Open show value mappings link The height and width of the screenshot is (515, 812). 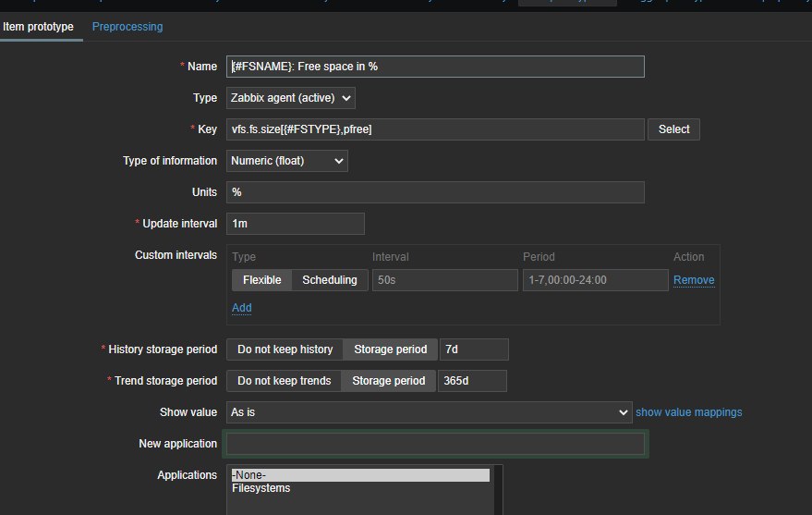tap(689, 412)
